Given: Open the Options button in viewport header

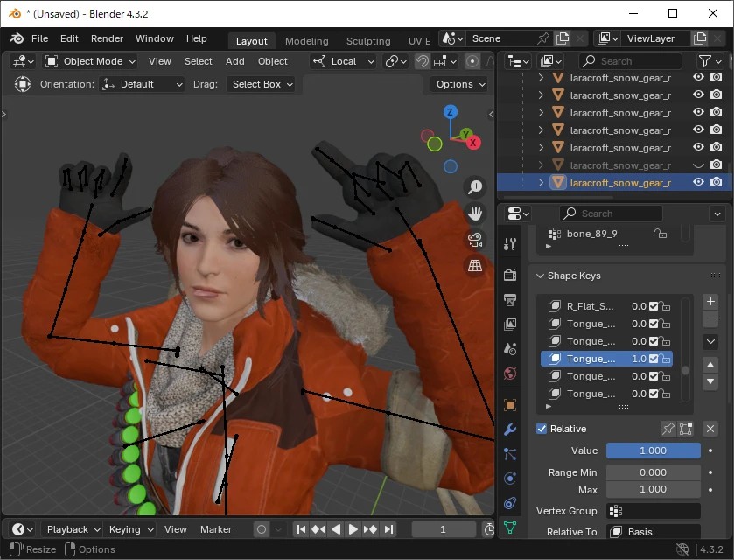Looking at the screenshot, I should [x=459, y=84].
